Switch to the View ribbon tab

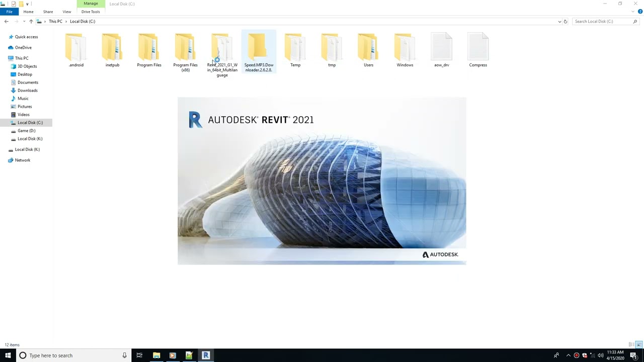66,12
